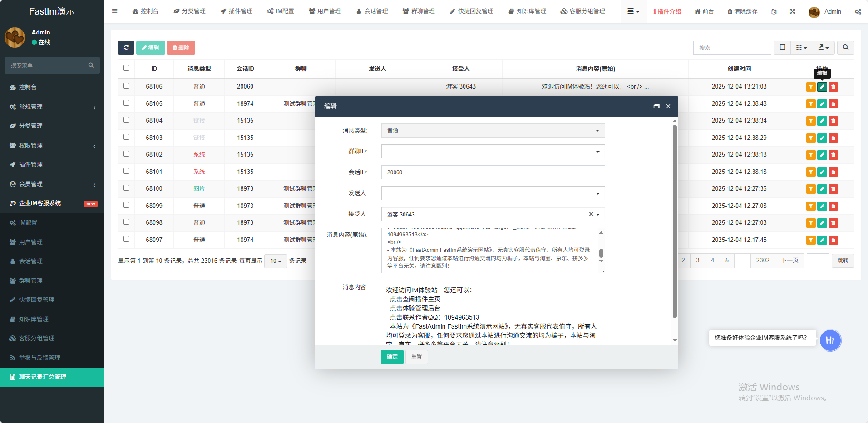Click the refresh icon button above table
The width and height of the screenshot is (868, 423).
tap(126, 48)
